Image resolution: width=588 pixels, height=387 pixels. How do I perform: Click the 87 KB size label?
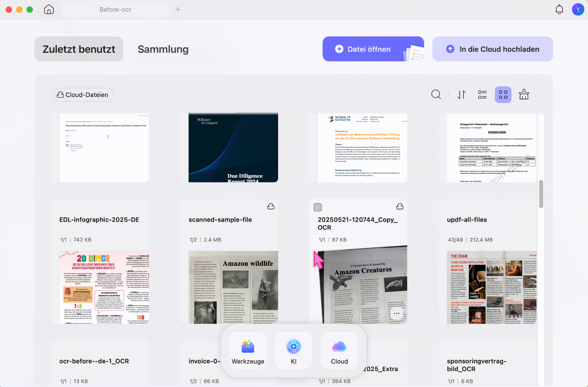(x=339, y=240)
